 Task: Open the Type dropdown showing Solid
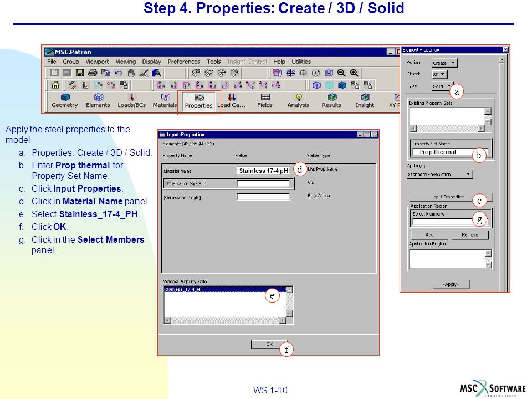(x=442, y=86)
